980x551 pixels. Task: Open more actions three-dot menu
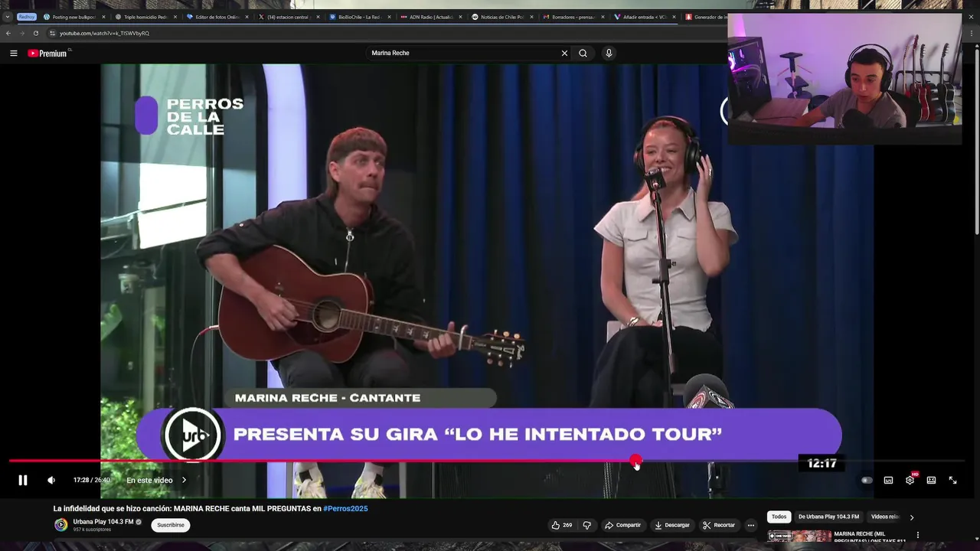click(x=751, y=525)
